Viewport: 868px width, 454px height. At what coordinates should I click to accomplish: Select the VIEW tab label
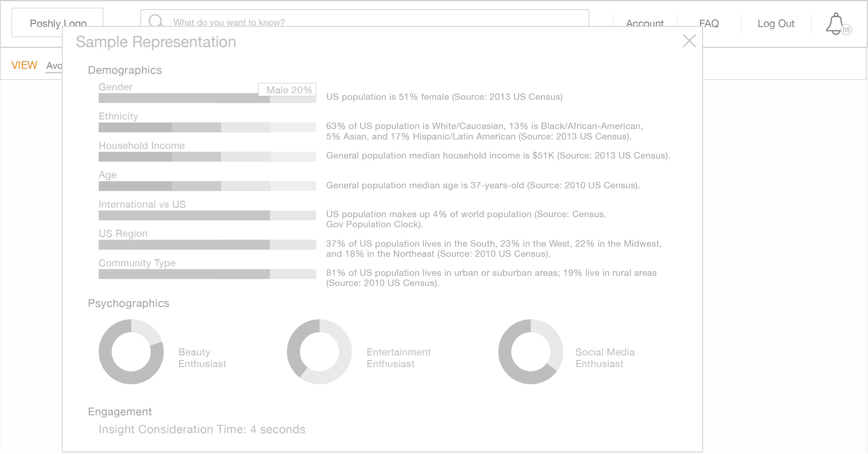point(24,65)
